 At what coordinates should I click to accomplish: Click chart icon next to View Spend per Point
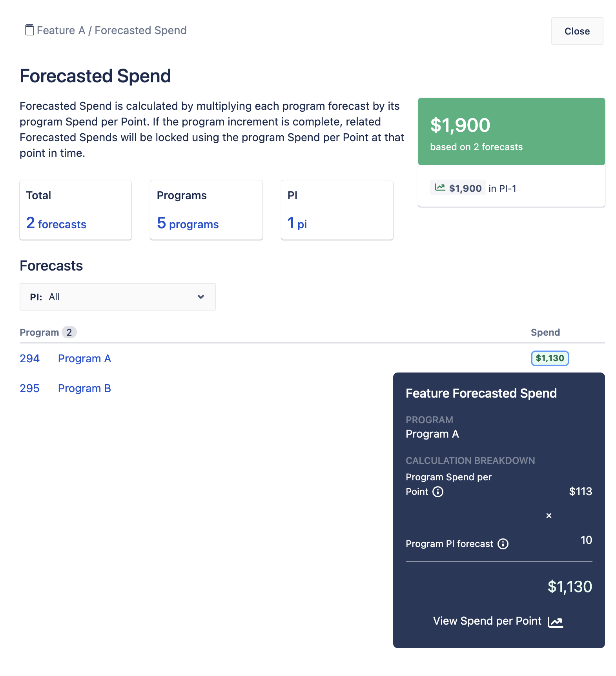[555, 622]
